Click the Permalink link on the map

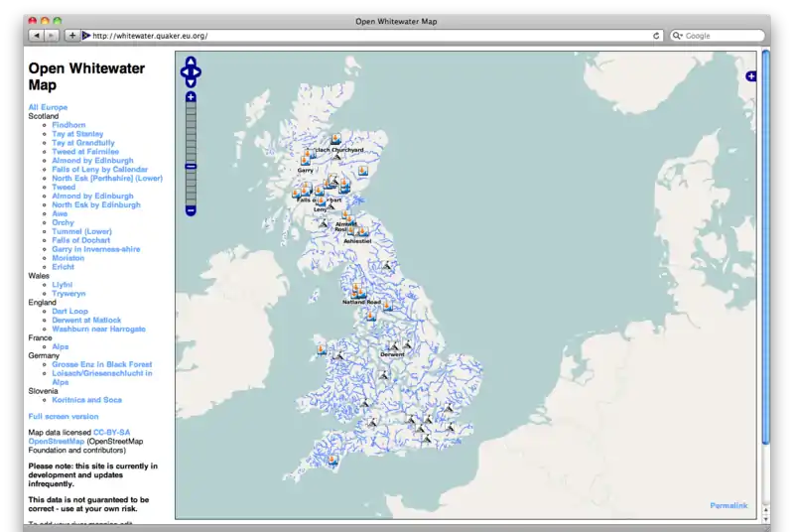(728, 506)
